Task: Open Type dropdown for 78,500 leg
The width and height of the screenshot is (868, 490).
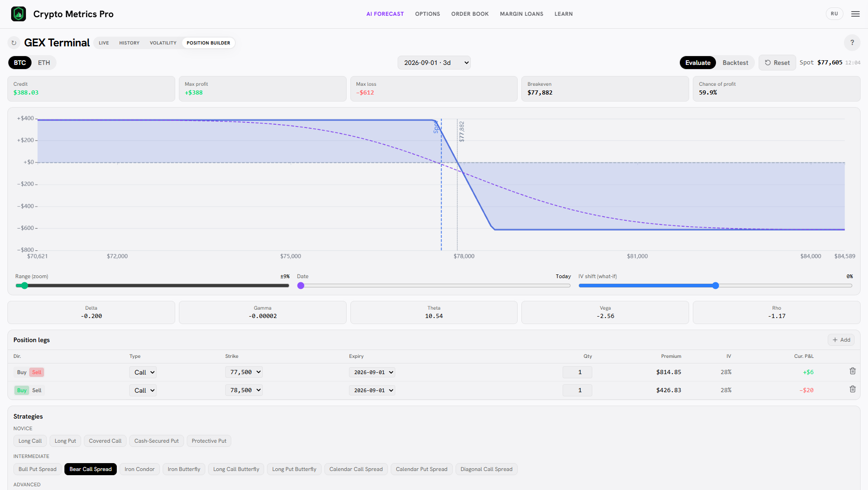Action: point(143,390)
